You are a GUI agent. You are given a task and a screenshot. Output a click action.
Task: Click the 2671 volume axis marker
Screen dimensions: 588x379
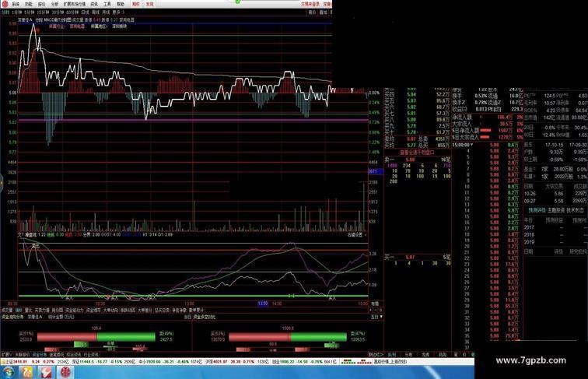[x=376, y=171]
